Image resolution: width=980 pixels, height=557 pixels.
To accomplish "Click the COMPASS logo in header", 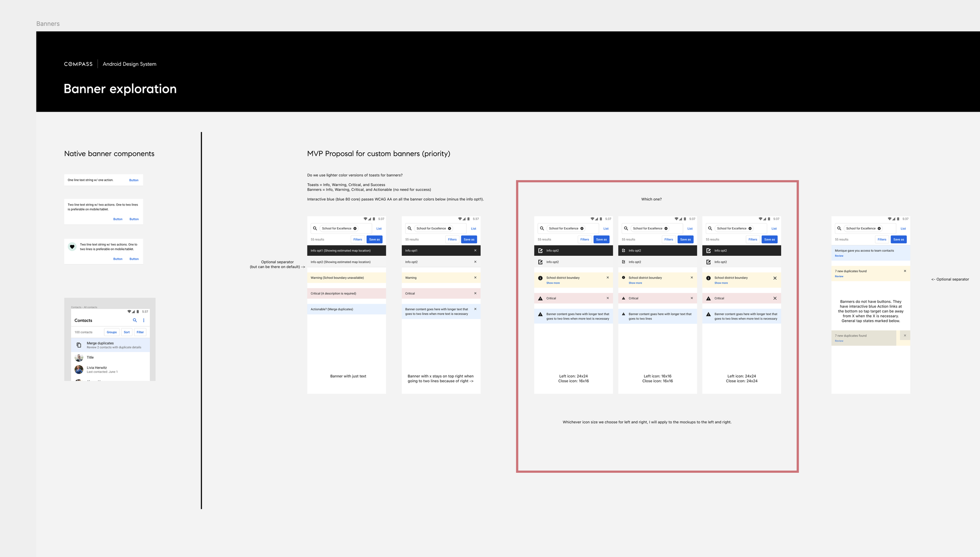I will [78, 64].
